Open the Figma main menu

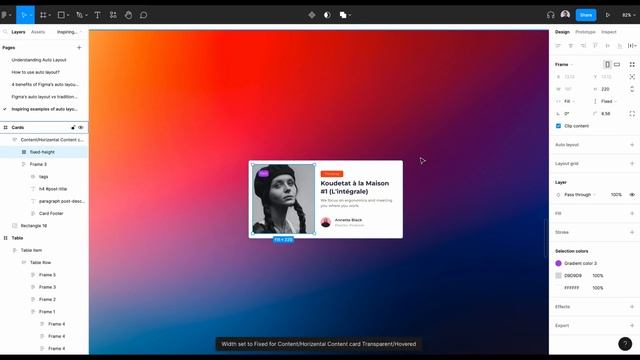tap(6, 15)
